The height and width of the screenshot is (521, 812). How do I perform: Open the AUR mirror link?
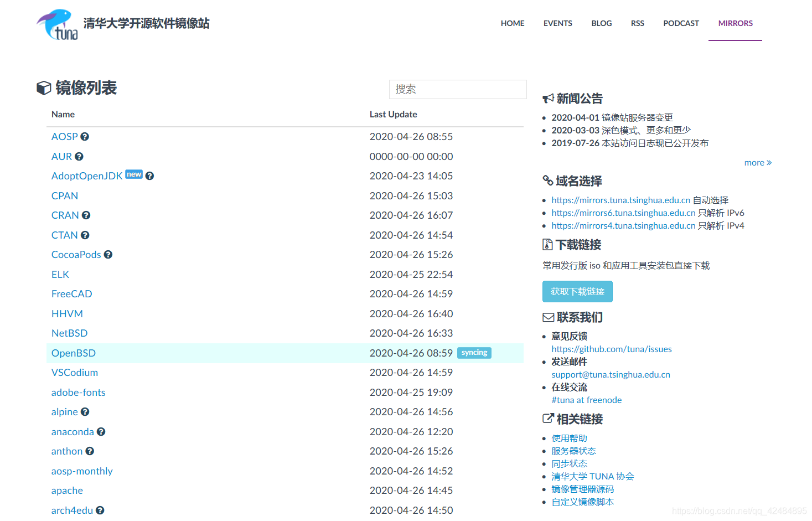pyautogui.click(x=62, y=157)
